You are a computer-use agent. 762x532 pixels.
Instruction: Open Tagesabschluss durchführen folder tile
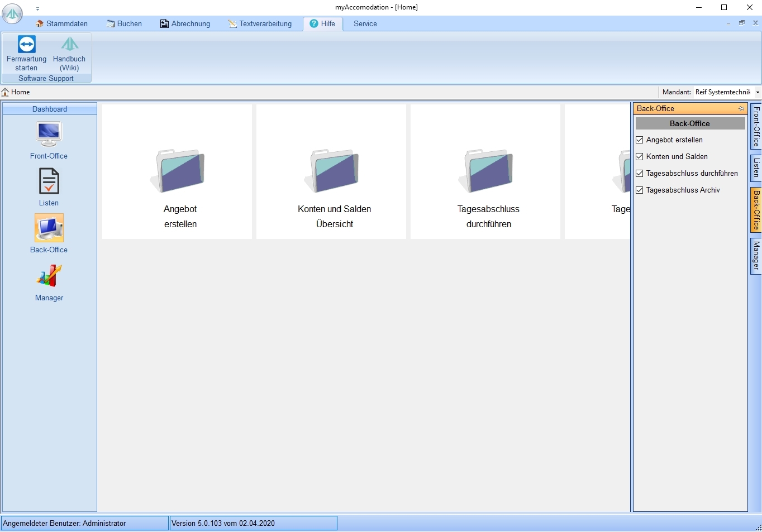click(x=488, y=171)
